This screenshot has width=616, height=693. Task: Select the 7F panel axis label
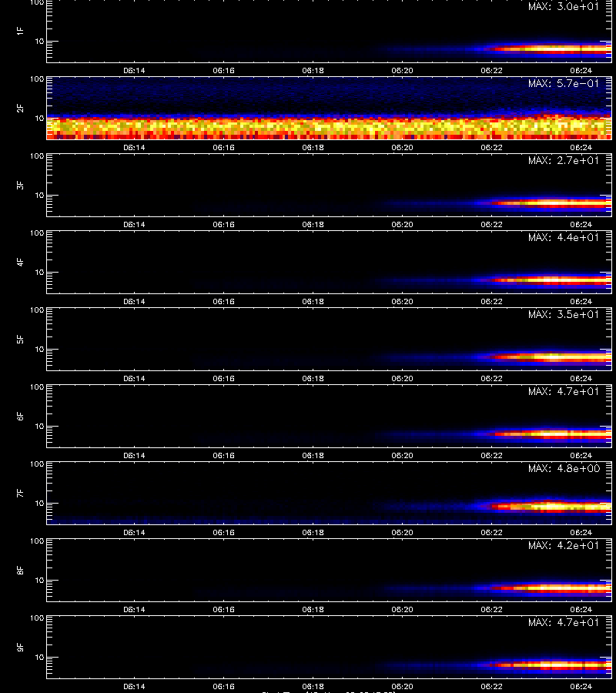(x=20, y=494)
